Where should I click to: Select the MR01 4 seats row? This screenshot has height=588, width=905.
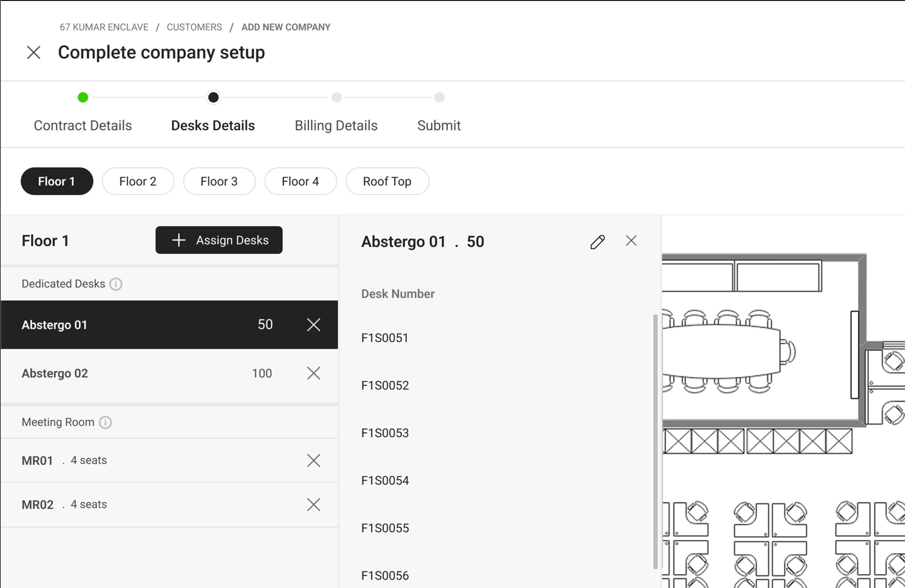point(169,461)
